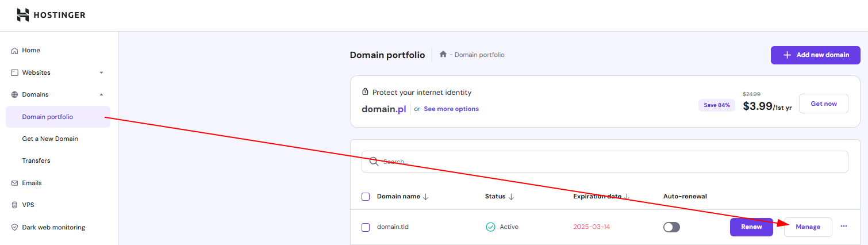Open Get a New Domain menu item
This screenshot has width=868, height=245.
click(50, 139)
